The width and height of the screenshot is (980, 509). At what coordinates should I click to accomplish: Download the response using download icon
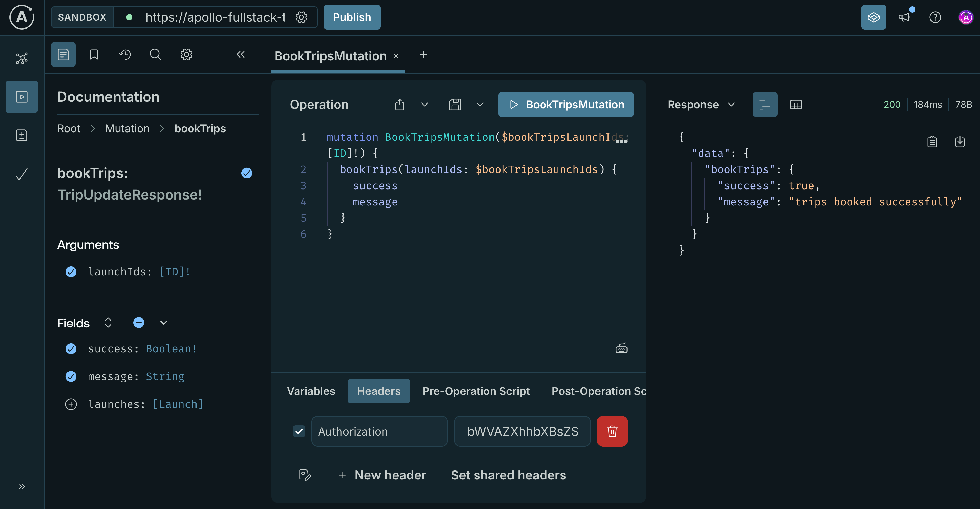tap(960, 142)
